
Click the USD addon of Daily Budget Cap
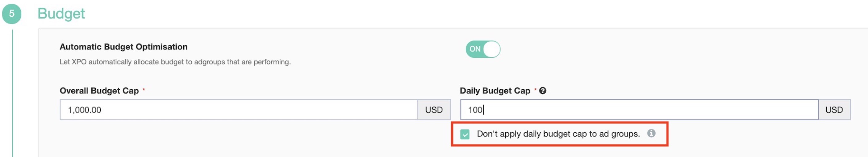coord(834,110)
